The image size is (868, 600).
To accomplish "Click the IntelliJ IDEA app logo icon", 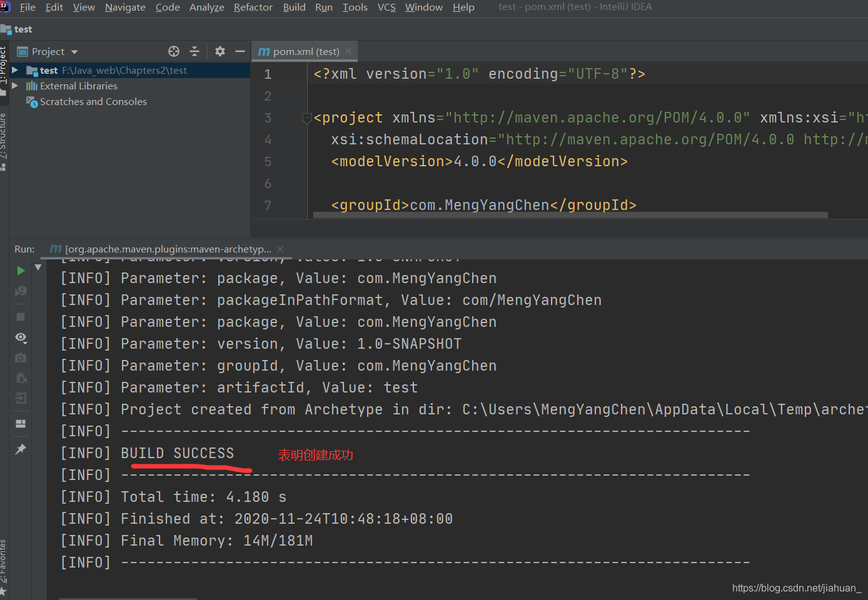I will click(6, 7).
